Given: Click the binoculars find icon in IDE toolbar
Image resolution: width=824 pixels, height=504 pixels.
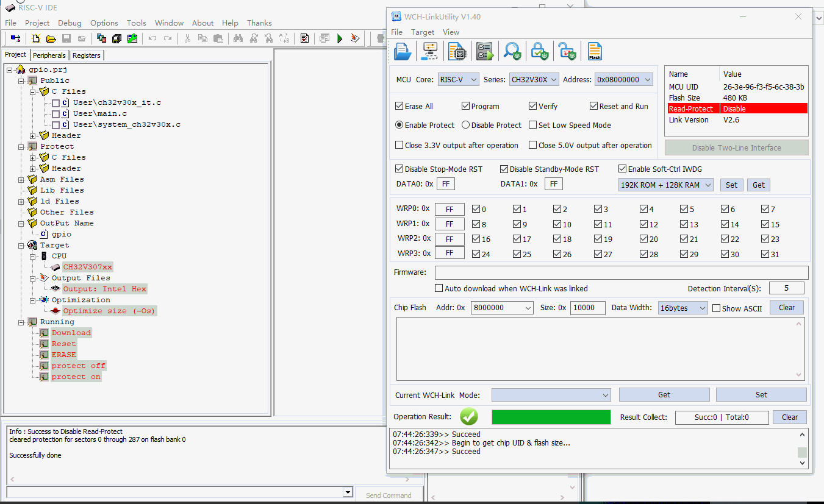Looking at the screenshot, I should (238, 38).
